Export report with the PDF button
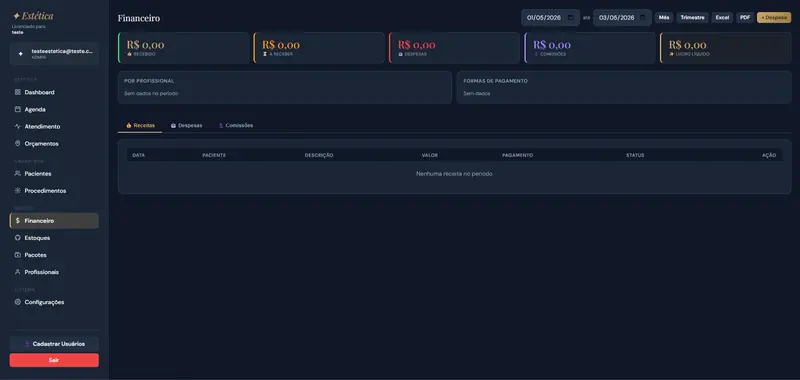Screen dimensions: 800x380 [745, 17]
